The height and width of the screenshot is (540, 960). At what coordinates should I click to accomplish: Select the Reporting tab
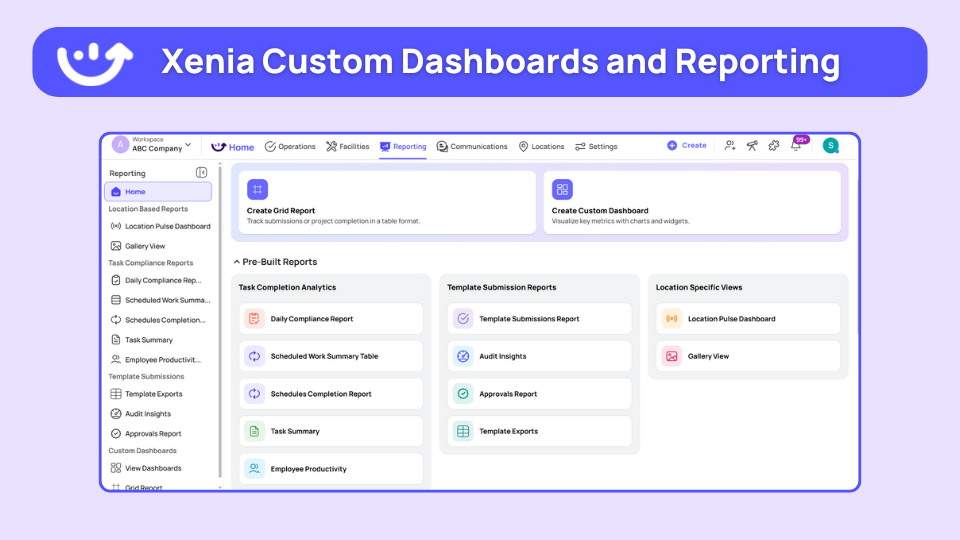[x=403, y=147]
